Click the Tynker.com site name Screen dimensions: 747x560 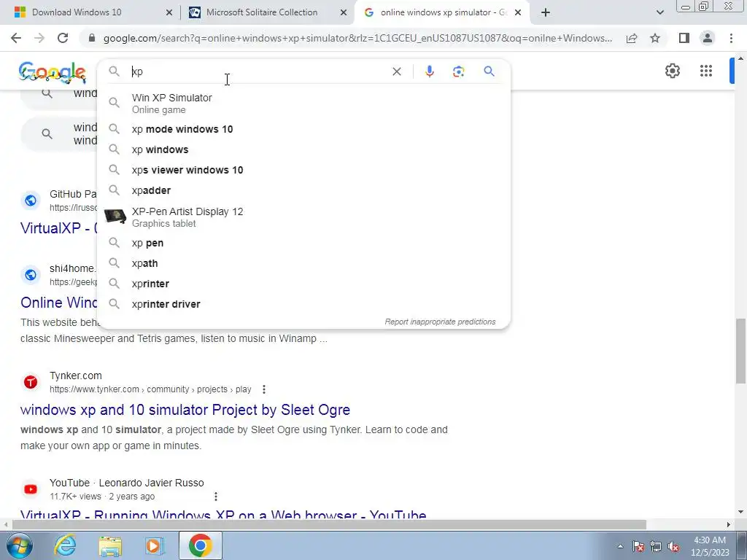click(x=76, y=376)
